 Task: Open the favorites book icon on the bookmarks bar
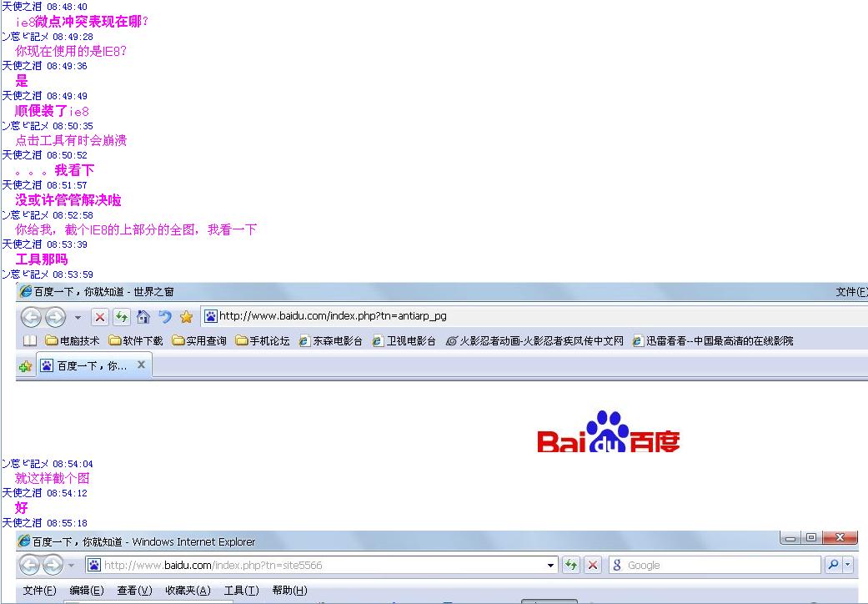coord(30,340)
